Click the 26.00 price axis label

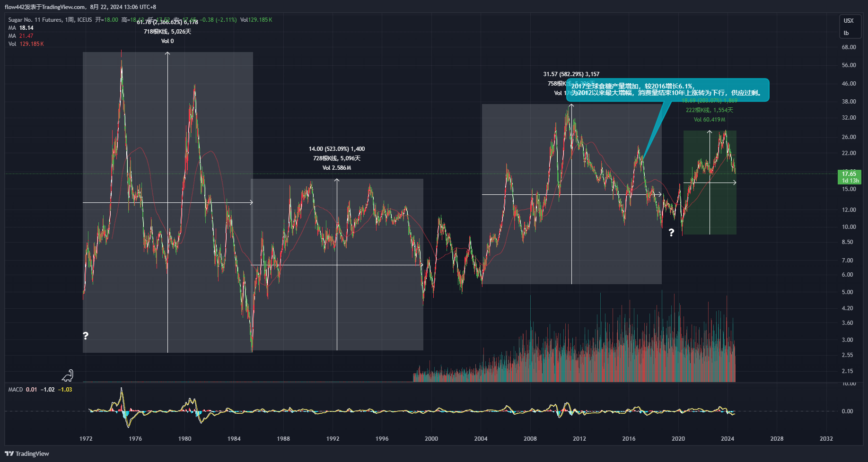(x=849, y=137)
